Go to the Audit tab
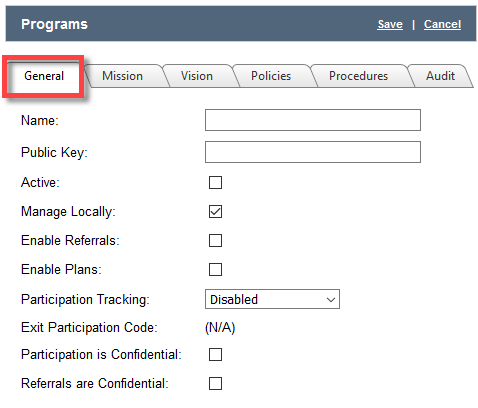 [x=440, y=76]
